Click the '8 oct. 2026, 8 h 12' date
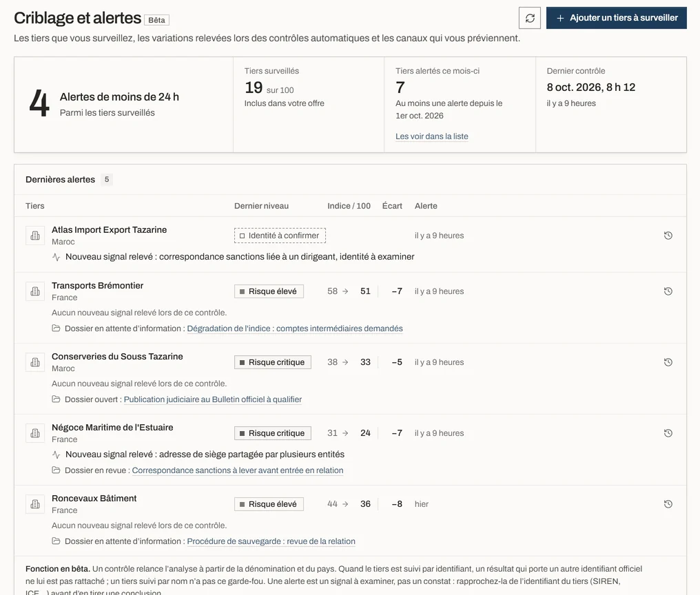Screen dimensions: 700x595 590,87
